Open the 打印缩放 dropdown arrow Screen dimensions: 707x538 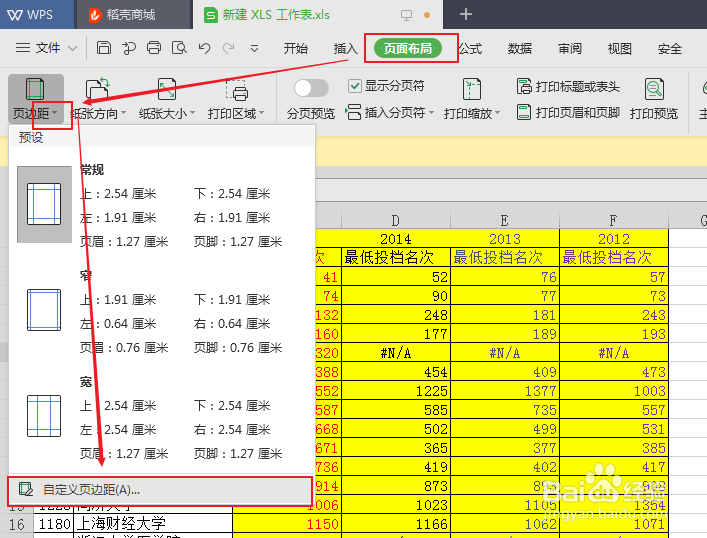(498, 113)
